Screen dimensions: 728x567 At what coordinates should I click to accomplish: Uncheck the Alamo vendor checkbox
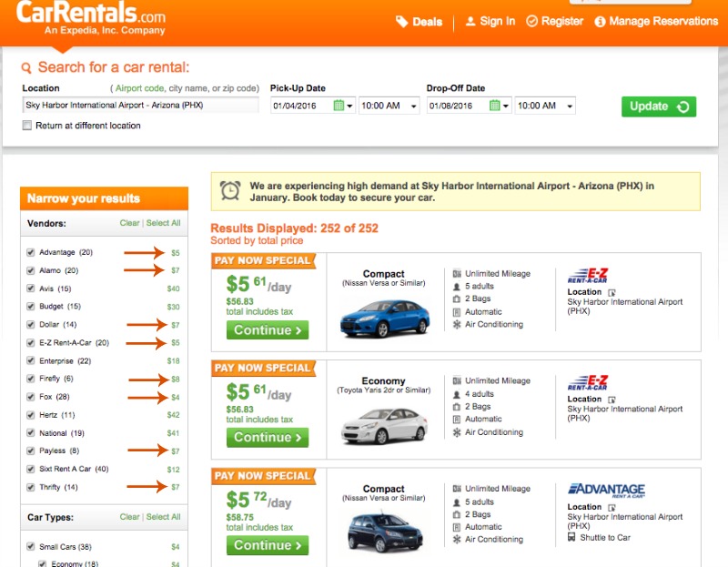[x=31, y=270]
